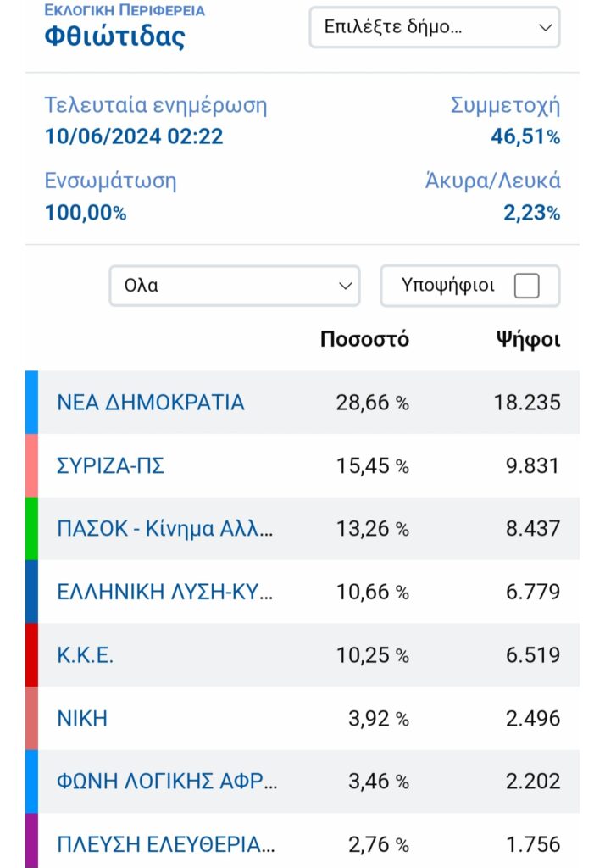Sort by the Ποσοστό column header
Image resolution: width=605 pixels, height=868 pixels.
[364, 339]
